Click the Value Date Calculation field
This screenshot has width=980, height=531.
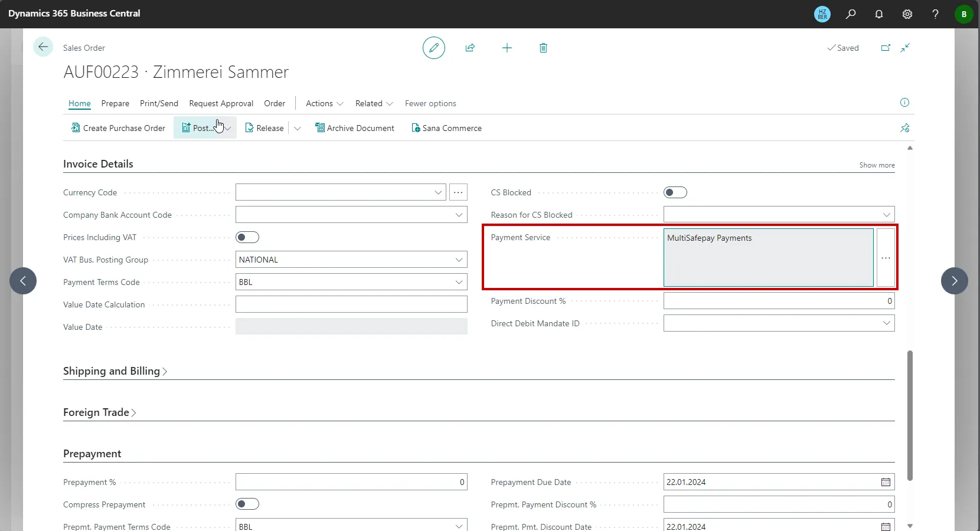[351, 304]
